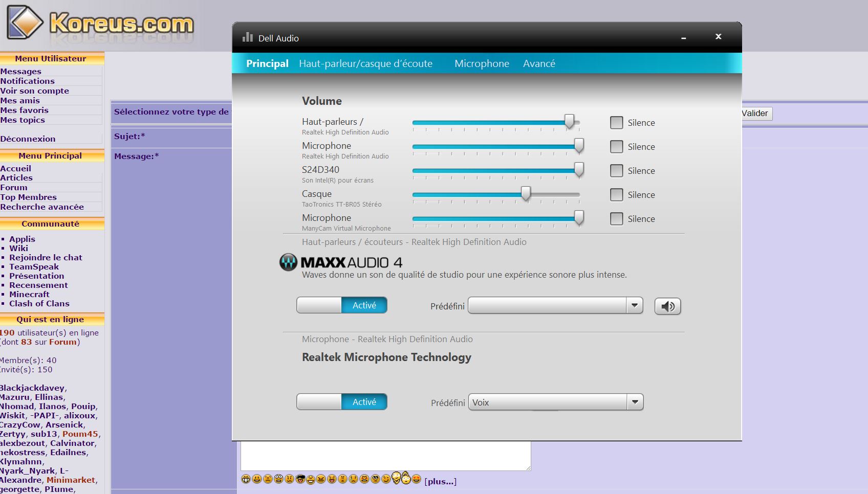
Task: Insert the winking smiley
Action: tap(386, 479)
